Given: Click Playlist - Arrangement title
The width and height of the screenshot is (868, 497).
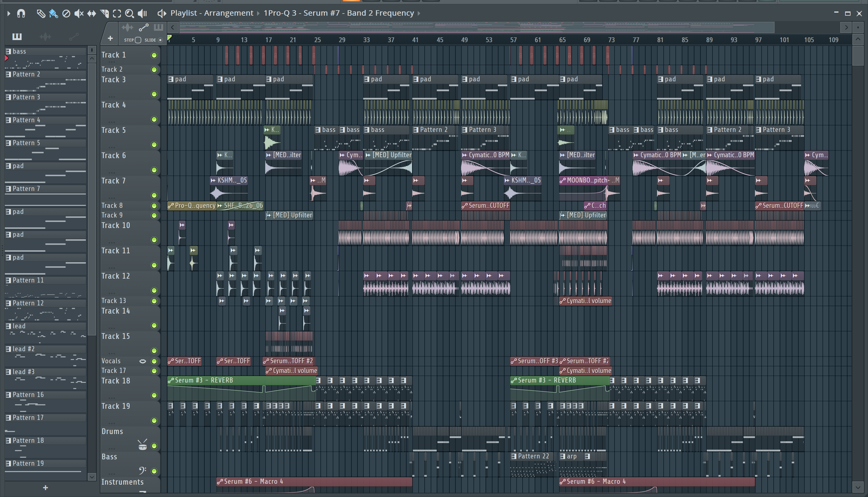Looking at the screenshot, I should tap(212, 13).
